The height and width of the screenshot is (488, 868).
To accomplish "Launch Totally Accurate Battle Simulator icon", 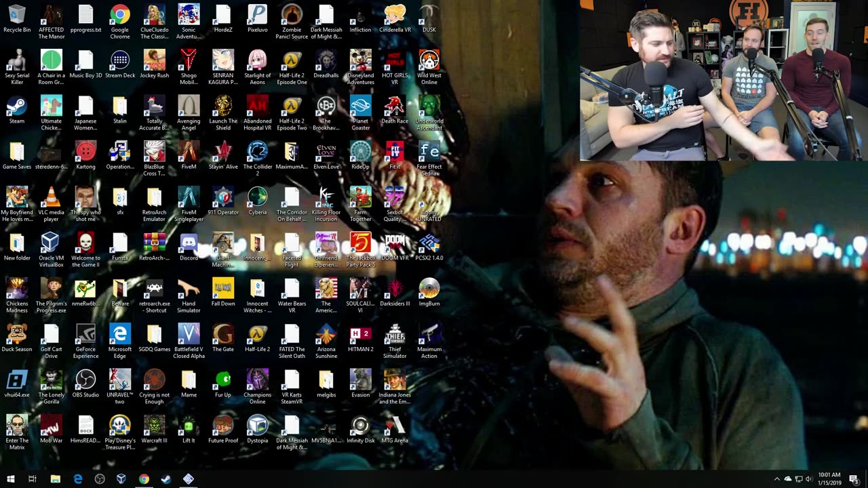I will click(x=154, y=113).
